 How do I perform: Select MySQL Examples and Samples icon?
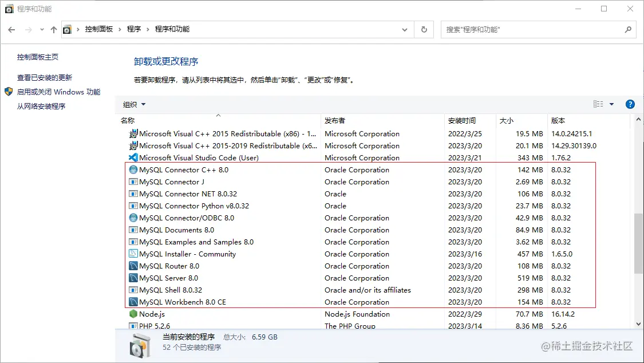tap(133, 242)
